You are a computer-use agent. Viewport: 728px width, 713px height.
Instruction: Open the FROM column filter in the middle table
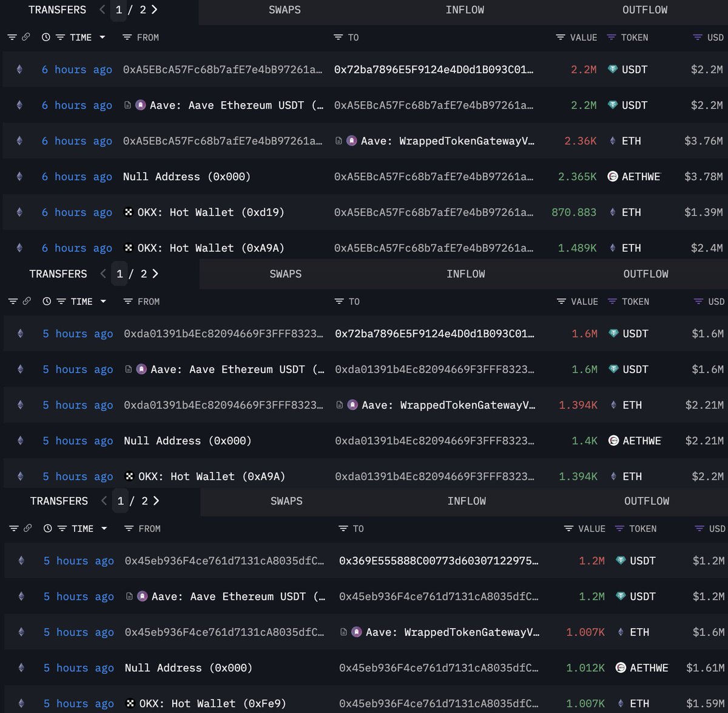click(128, 301)
